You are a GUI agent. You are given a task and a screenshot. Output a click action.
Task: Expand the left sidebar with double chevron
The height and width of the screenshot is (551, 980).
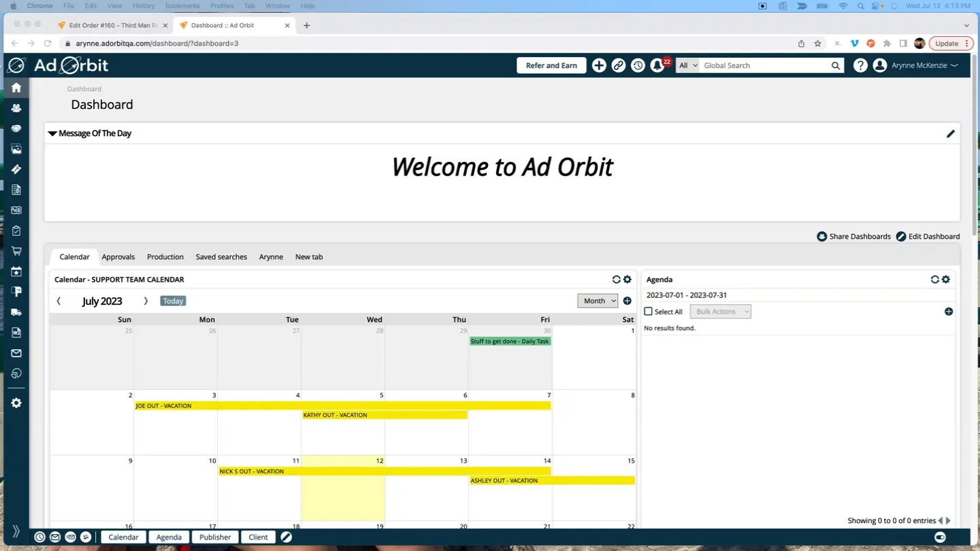click(x=16, y=531)
